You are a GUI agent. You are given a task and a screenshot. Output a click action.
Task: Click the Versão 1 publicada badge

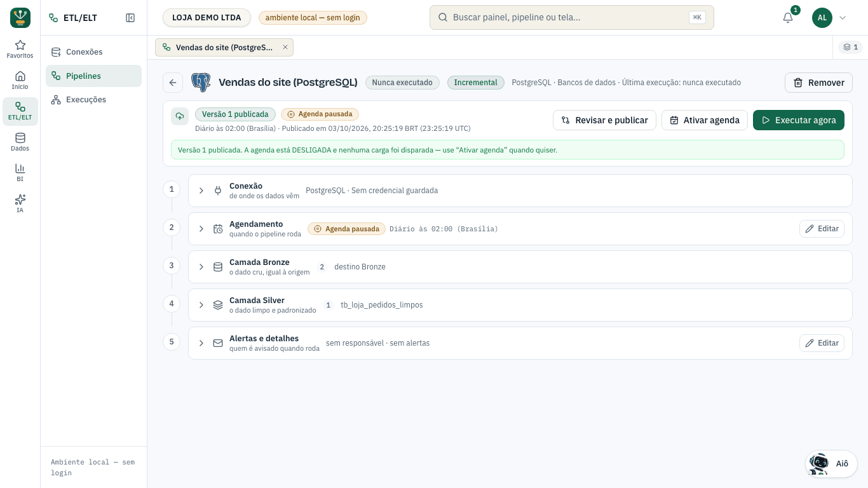pos(235,114)
